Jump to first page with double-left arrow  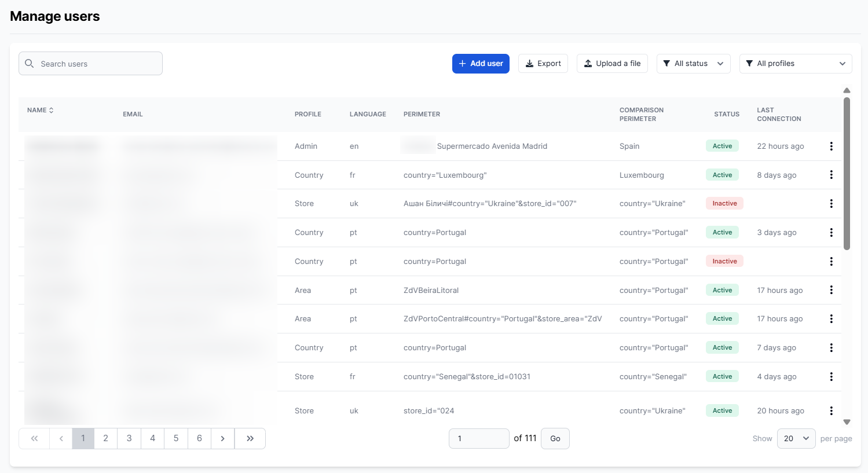pyautogui.click(x=34, y=438)
